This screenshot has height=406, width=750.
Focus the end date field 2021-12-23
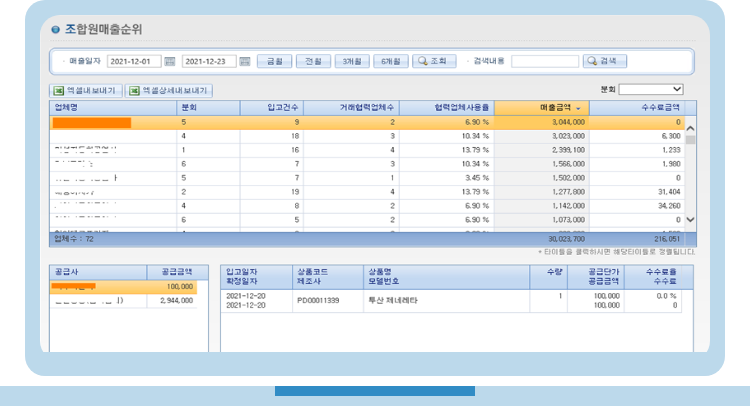click(209, 61)
